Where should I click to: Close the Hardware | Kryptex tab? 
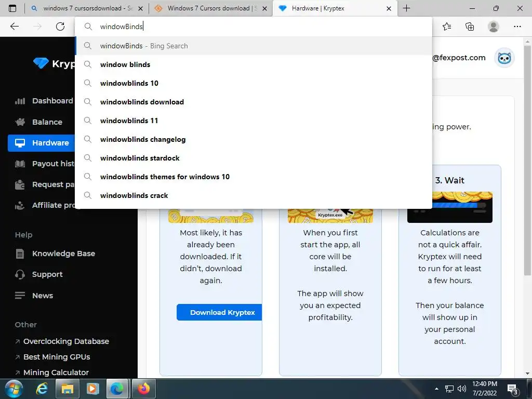click(389, 8)
